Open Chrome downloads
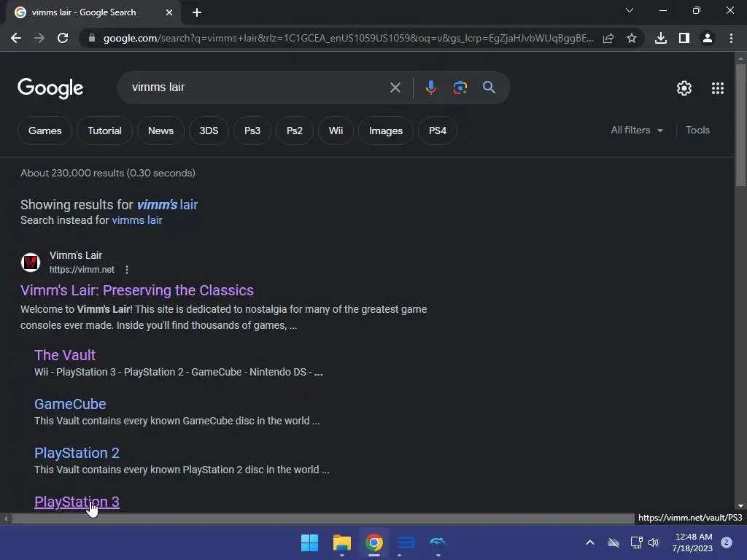Screen dimensions: 747x560 (x=660, y=38)
